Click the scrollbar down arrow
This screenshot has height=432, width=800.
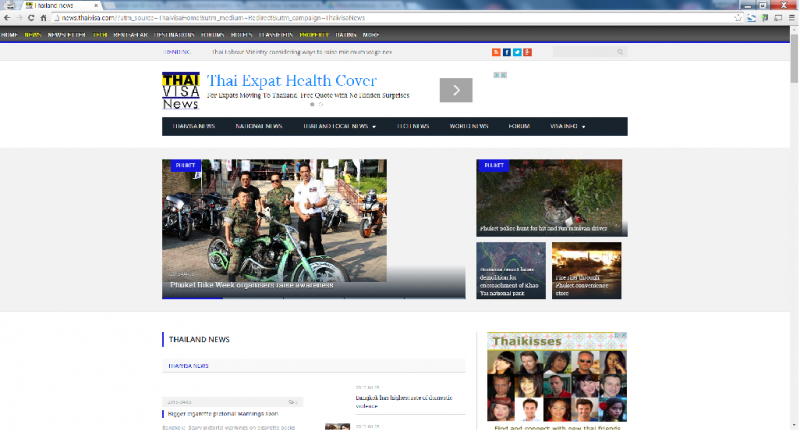794,425
